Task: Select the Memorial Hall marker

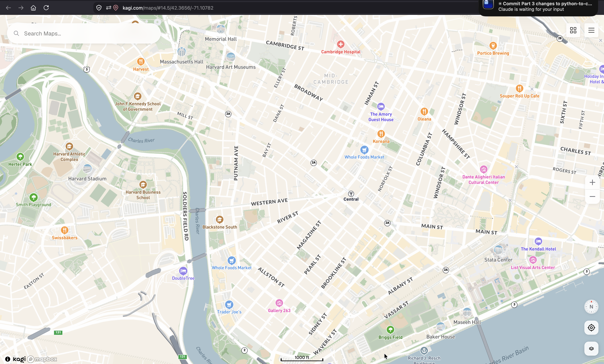Action: [x=221, y=29]
